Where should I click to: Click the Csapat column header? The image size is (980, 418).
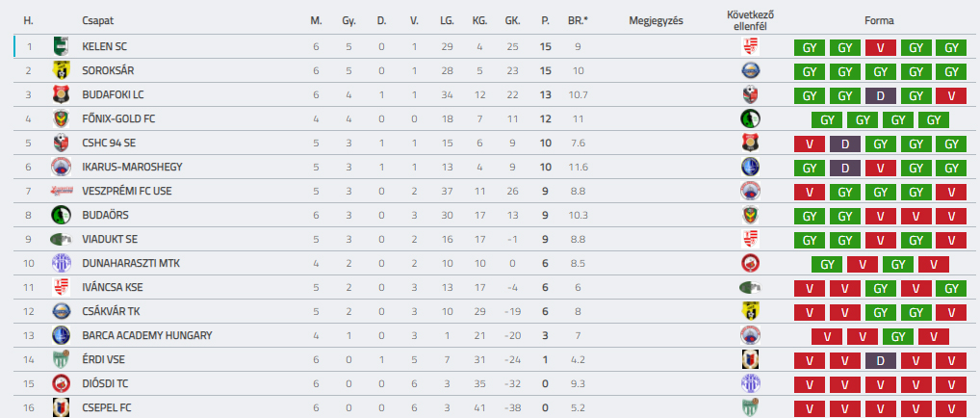click(x=95, y=20)
